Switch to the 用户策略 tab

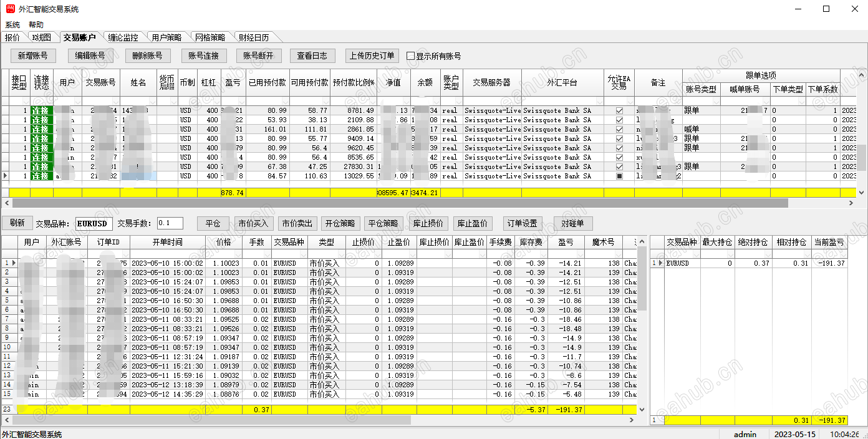coord(166,37)
